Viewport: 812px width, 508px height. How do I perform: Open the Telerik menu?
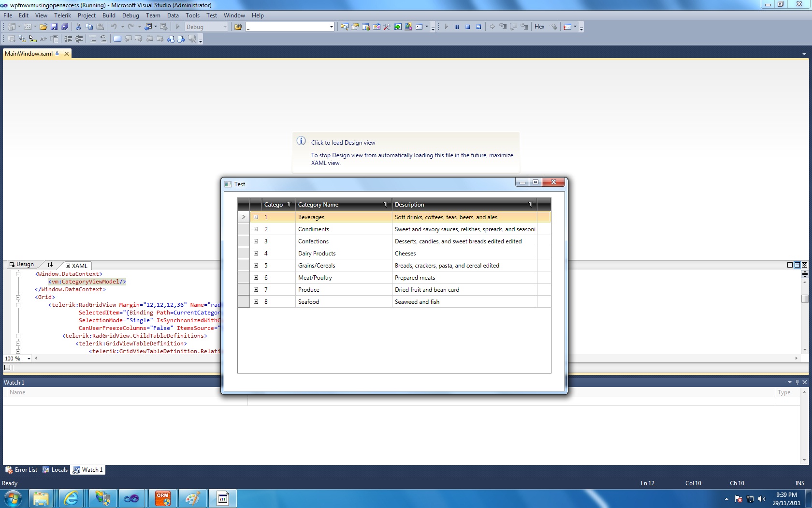tap(63, 15)
